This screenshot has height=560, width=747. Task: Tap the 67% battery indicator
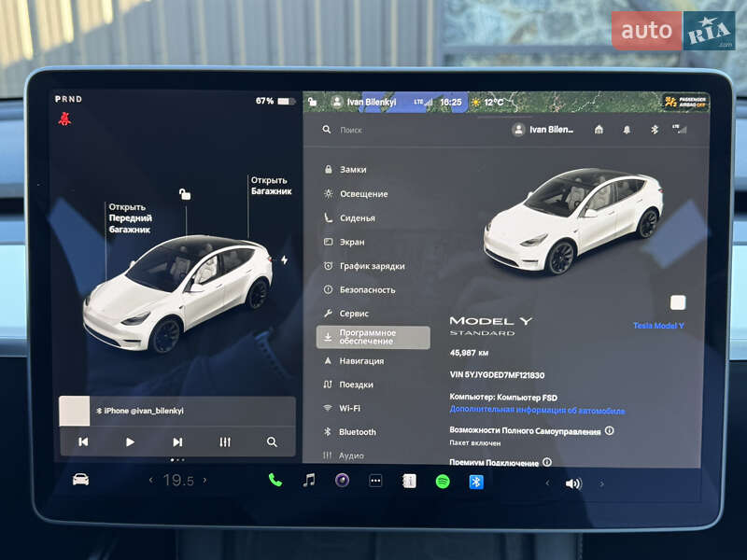pyautogui.click(x=275, y=101)
